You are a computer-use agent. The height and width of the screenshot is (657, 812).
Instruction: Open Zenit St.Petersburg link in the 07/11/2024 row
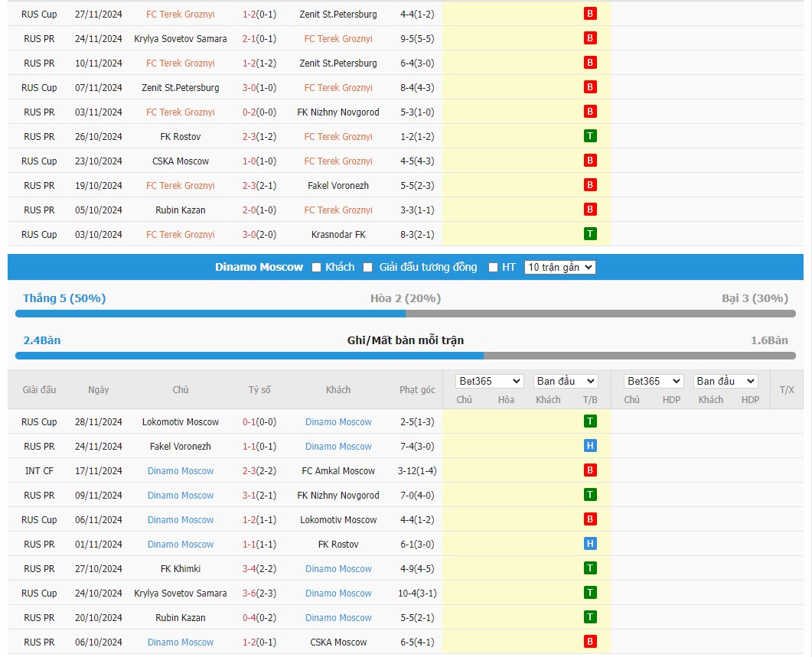[x=180, y=87]
